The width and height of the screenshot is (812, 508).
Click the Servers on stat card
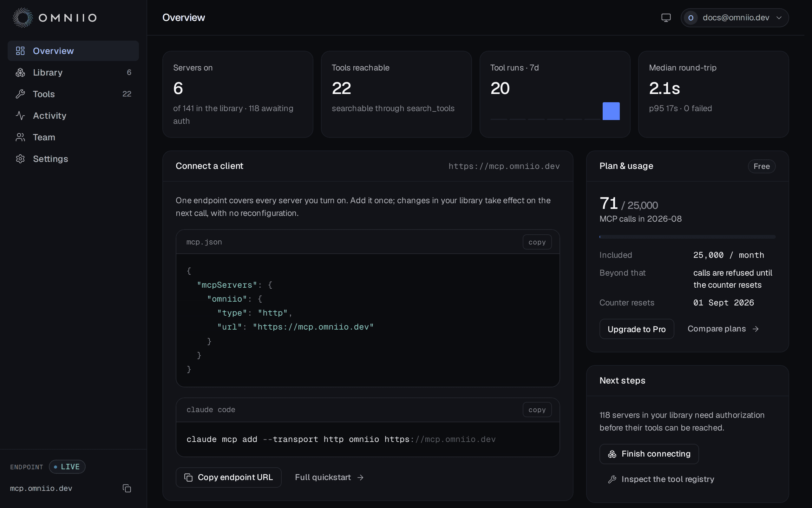pos(238,94)
